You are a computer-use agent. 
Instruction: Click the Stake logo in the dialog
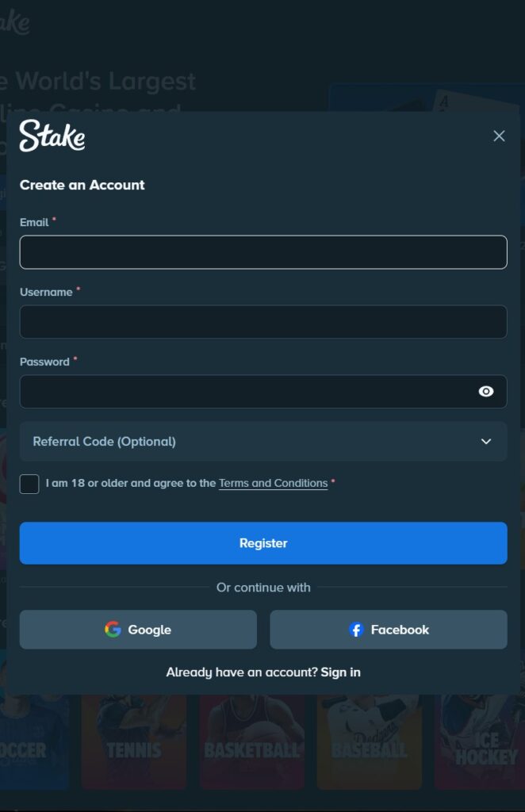coord(52,136)
